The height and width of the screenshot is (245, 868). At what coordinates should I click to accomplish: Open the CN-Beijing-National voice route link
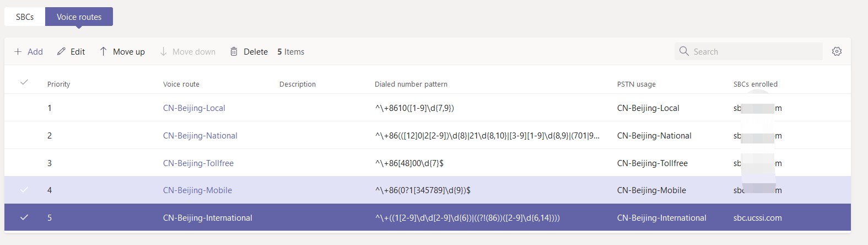(200, 136)
